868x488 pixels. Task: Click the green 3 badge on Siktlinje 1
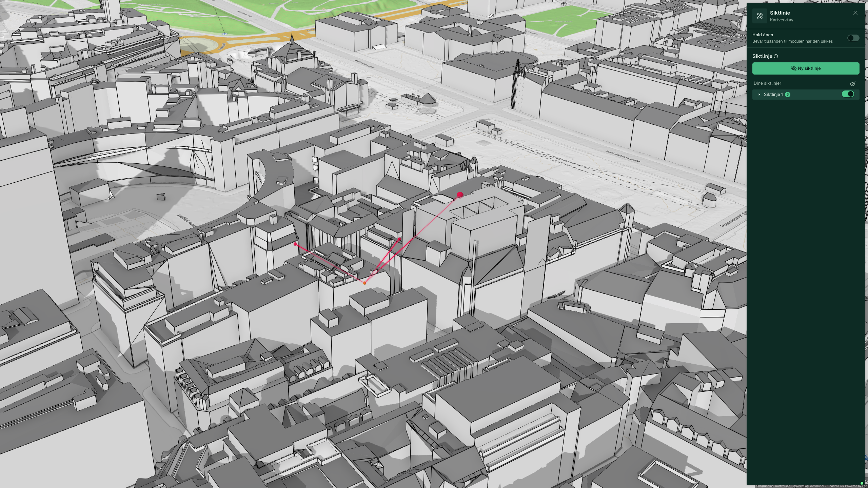coord(788,95)
